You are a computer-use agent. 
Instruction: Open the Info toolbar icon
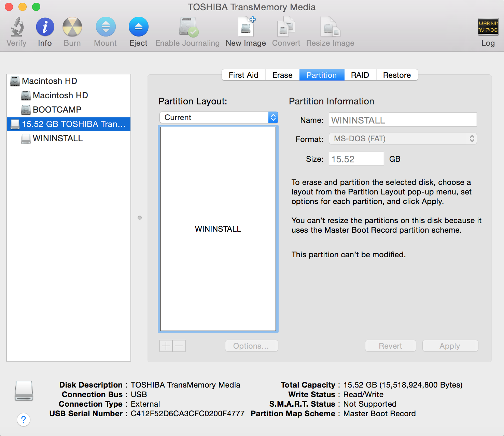(45, 27)
